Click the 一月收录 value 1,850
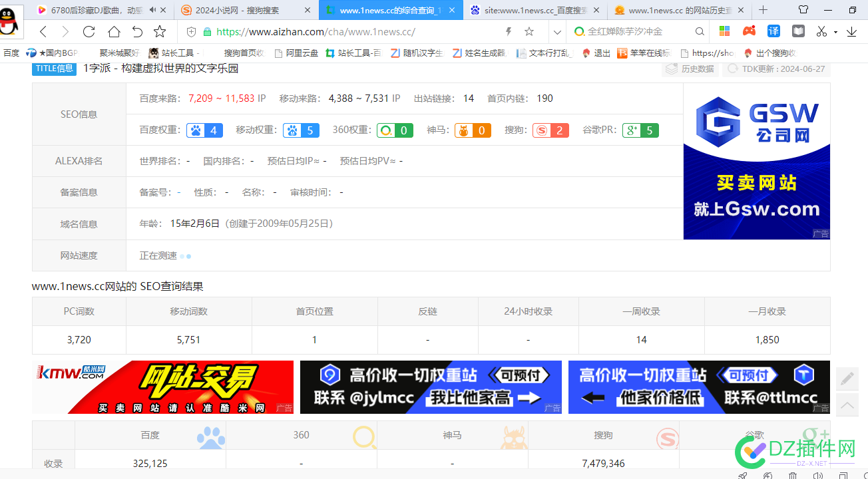This screenshot has height=479, width=868. pos(767,340)
